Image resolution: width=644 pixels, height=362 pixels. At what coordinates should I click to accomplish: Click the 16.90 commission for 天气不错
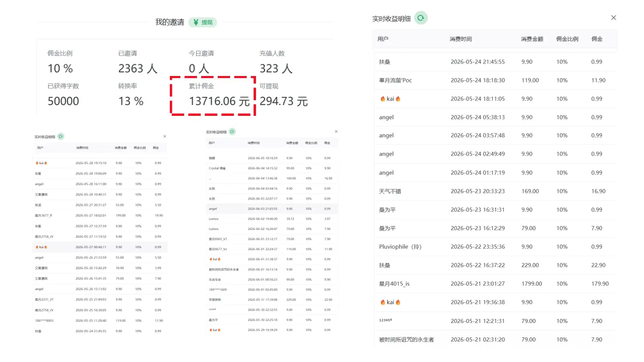598,191
